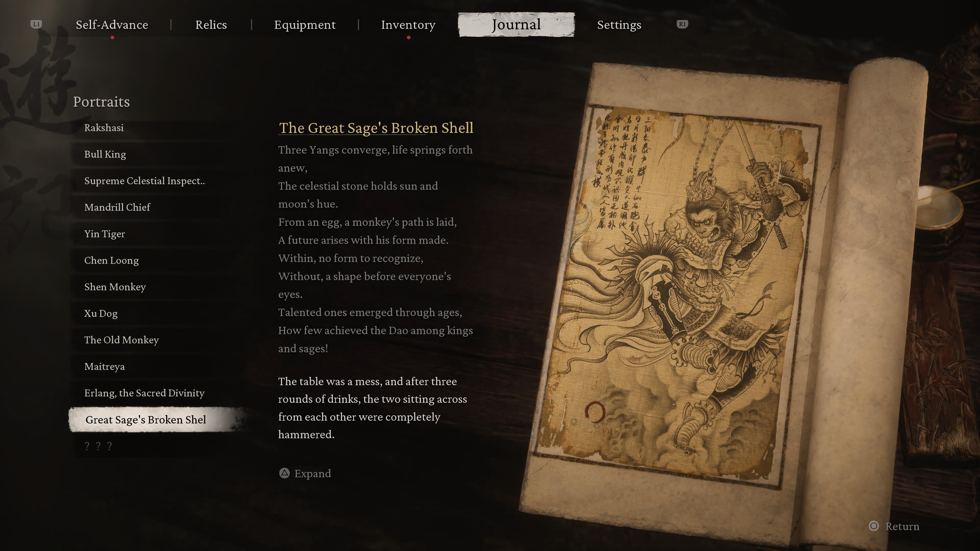
Task: Click The Great Sage's Broken Shell title
Action: click(376, 128)
